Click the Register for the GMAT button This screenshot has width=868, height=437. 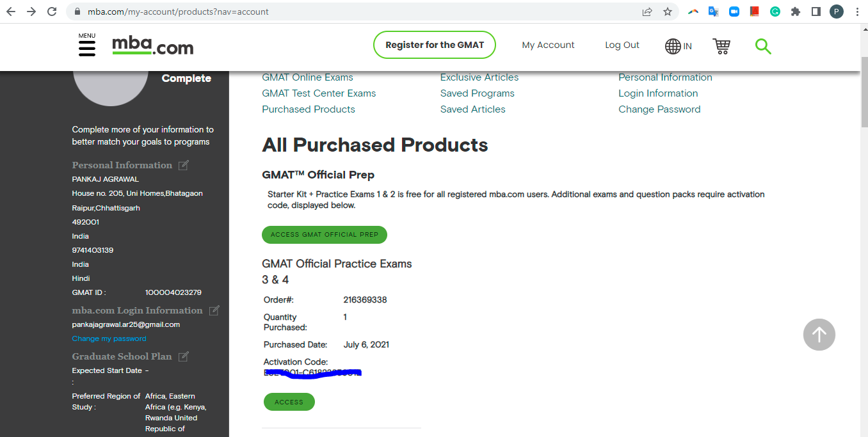[435, 45]
